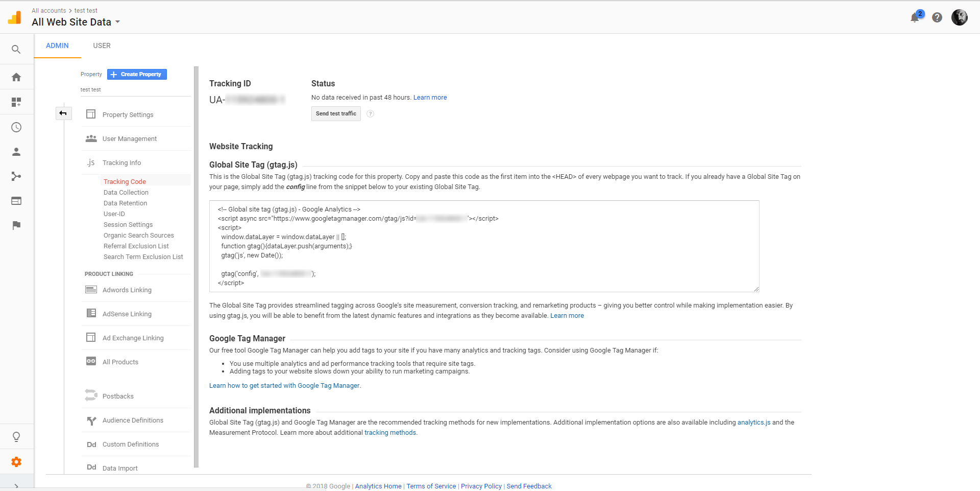This screenshot has width=980, height=491.
Task: Click the Dd icon next to Data Import
Action: [x=91, y=467]
